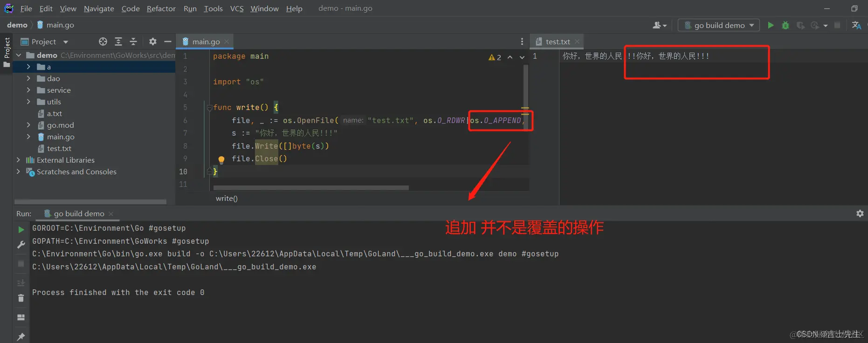Toggle the Project tool window sidebar tab

(7, 51)
